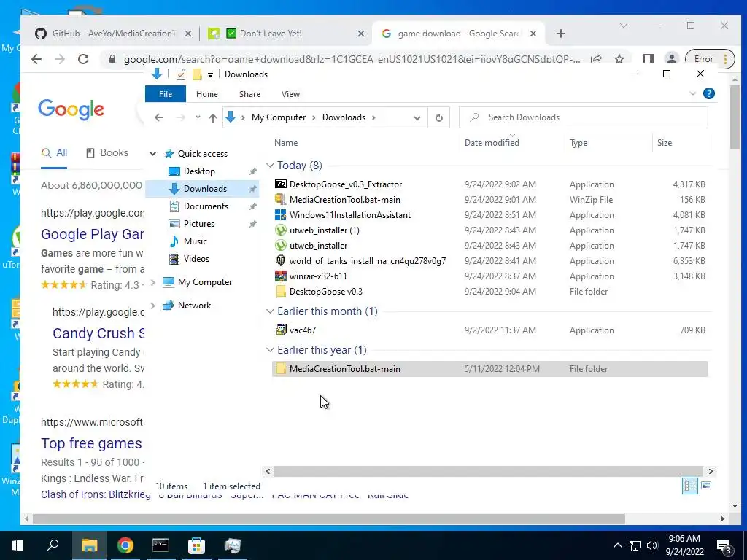Screen dimensions: 747x560
Task: Expand the Explorer ribbon chevron
Action: pyautogui.click(x=693, y=94)
